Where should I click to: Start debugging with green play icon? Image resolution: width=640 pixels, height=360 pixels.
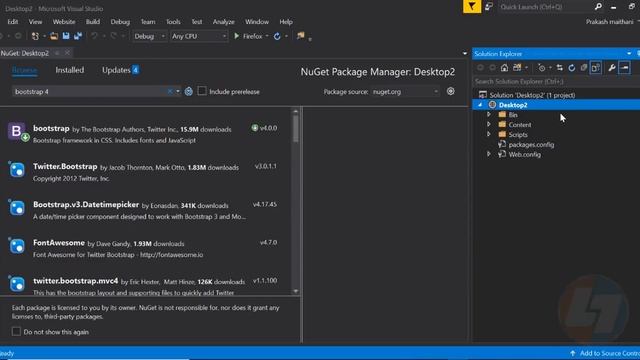(x=236, y=36)
